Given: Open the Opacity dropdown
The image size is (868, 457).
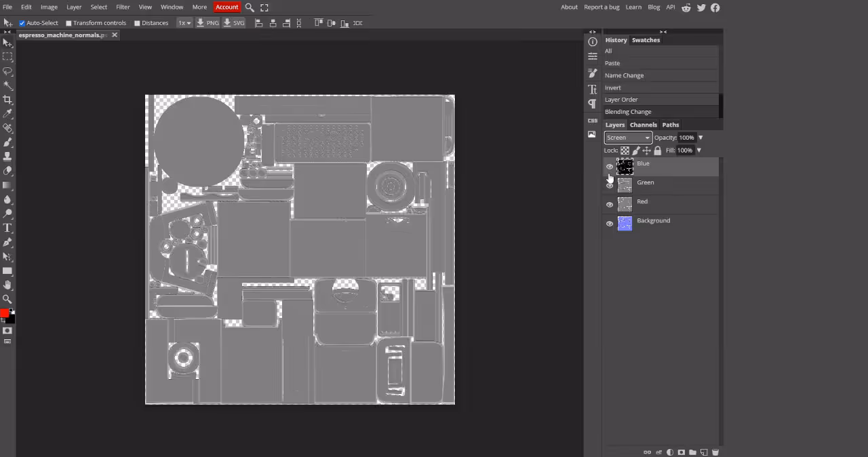Looking at the screenshot, I should pos(700,137).
